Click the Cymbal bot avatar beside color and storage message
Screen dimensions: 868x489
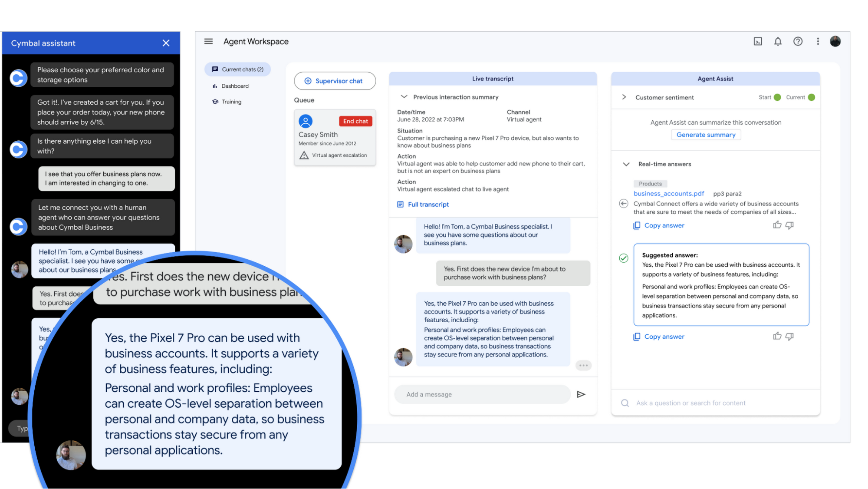point(19,78)
